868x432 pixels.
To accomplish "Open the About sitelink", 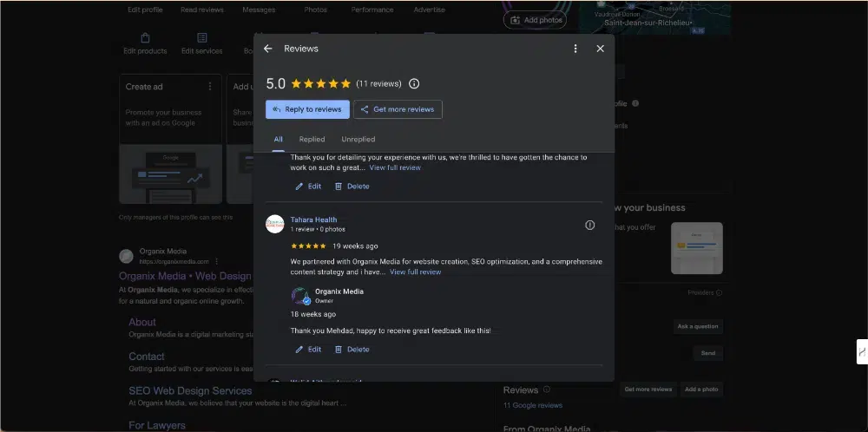I will pyautogui.click(x=142, y=322).
